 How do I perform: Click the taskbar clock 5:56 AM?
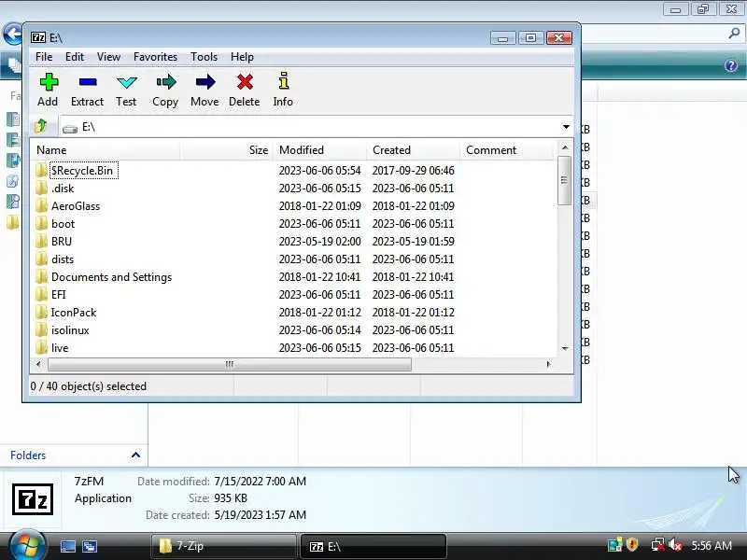712,545
